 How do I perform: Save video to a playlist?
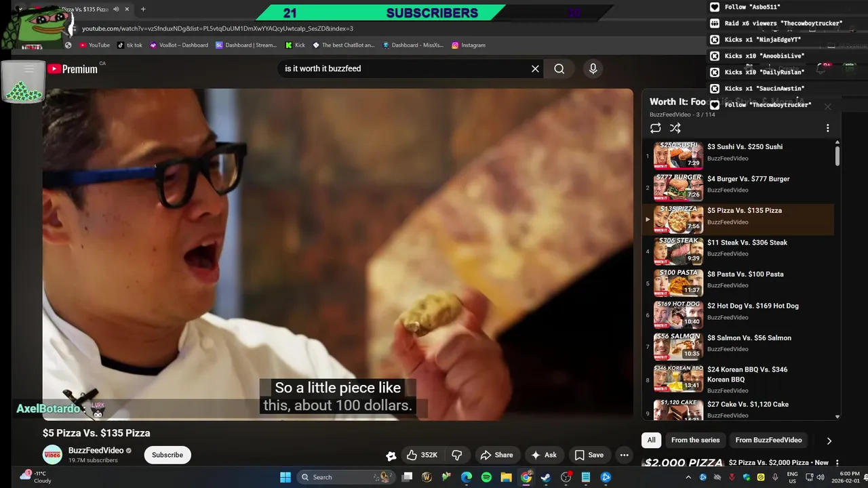589,455
